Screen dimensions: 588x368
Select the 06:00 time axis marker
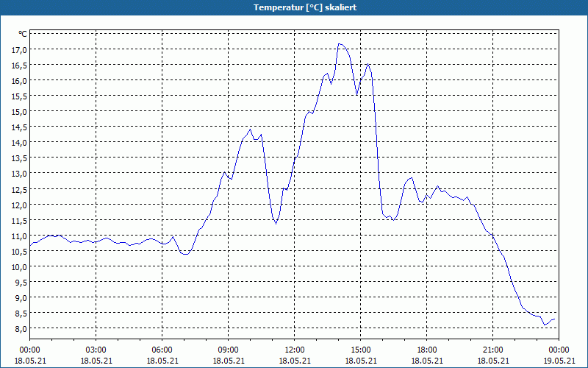pyautogui.click(x=162, y=350)
